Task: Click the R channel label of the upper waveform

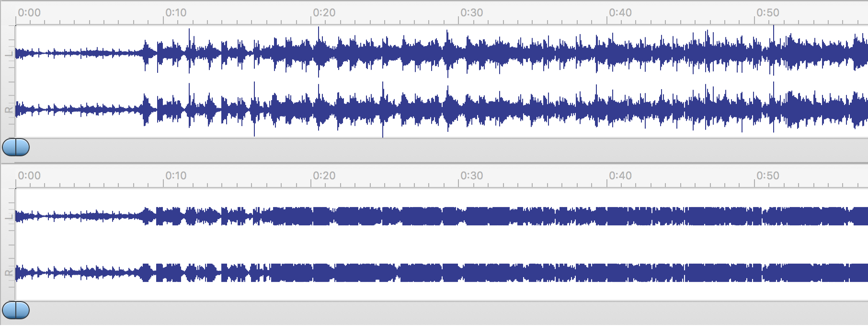Action: [x=8, y=110]
